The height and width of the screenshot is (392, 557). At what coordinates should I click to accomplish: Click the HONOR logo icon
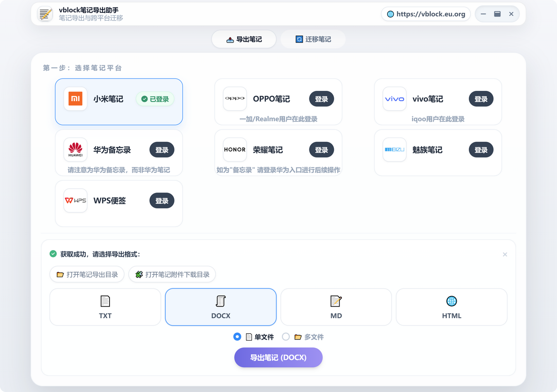coord(235,150)
